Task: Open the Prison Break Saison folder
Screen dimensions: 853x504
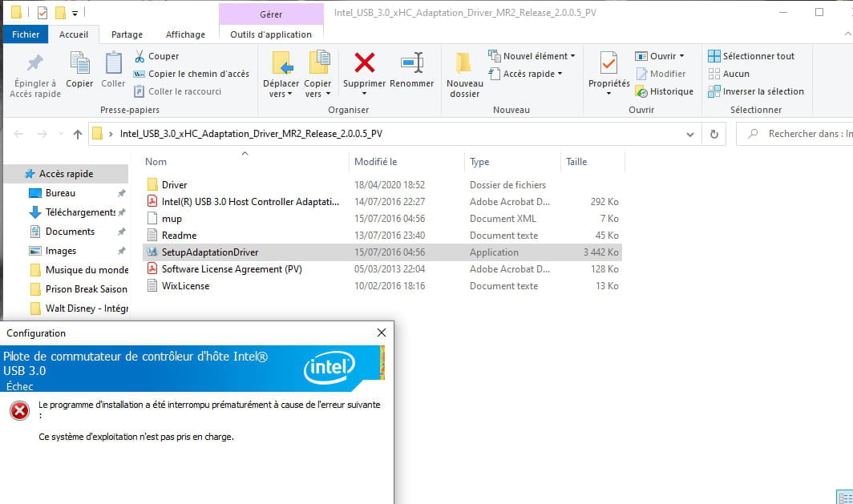Action: coord(86,289)
